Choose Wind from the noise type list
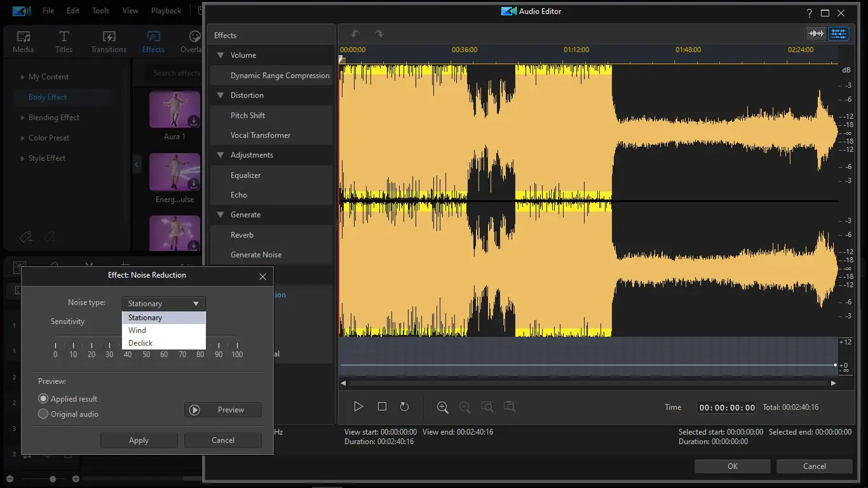Image resolution: width=868 pixels, height=488 pixels. 137,330
